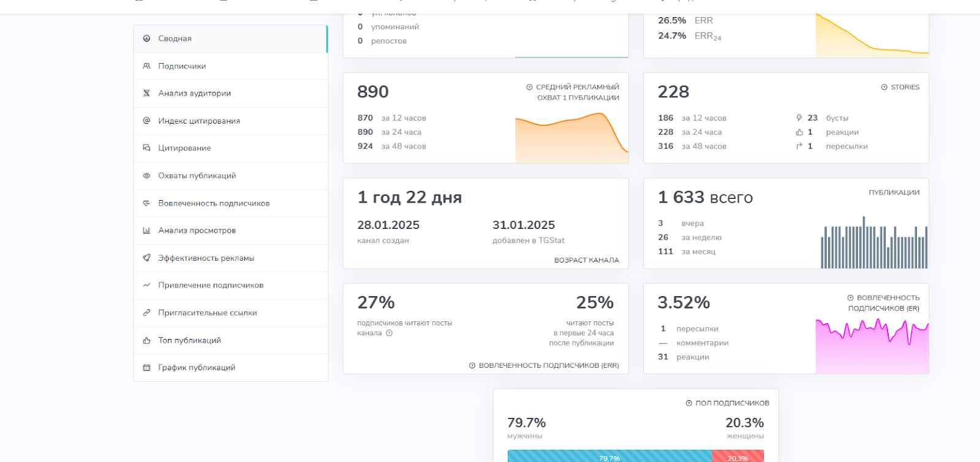Open the Цитирование menu item
The image size is (980, 462).
tap(230, 148)
